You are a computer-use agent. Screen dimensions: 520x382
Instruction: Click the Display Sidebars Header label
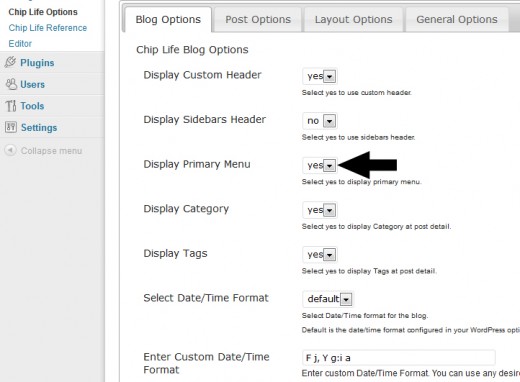(x=204, y=120)
